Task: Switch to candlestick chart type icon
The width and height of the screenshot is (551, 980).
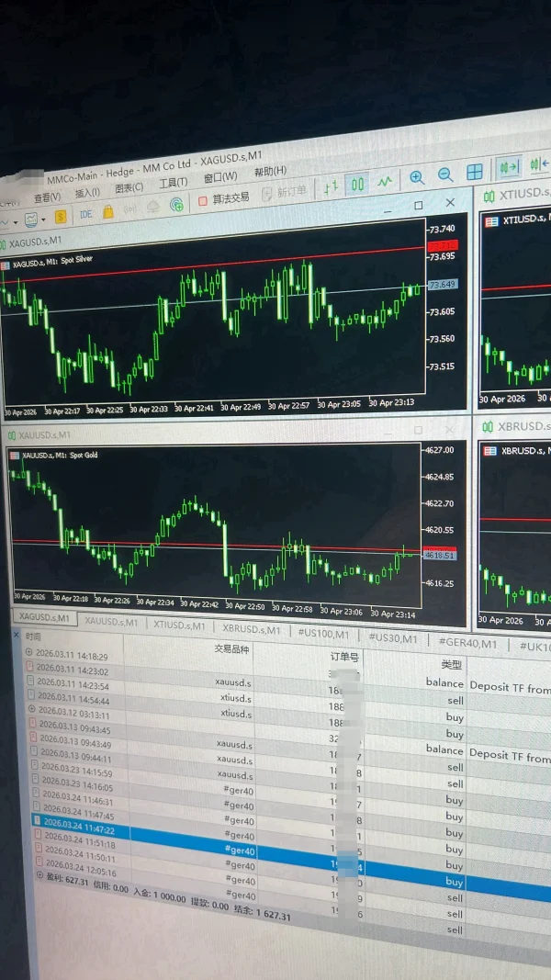Action: (x=357, y=185)
